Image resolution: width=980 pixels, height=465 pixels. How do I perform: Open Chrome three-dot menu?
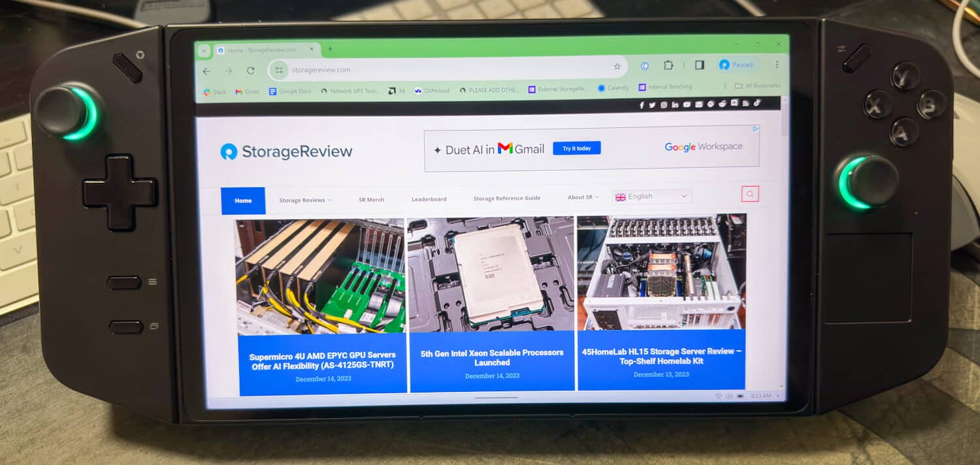coord(777,65)
